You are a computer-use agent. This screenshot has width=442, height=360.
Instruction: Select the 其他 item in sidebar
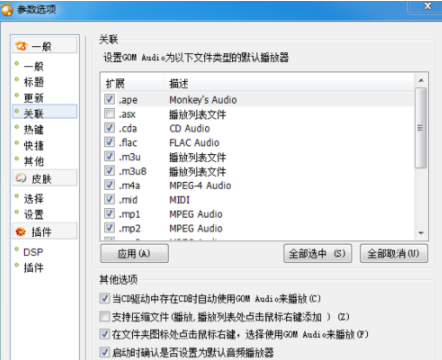click(34, 161)
